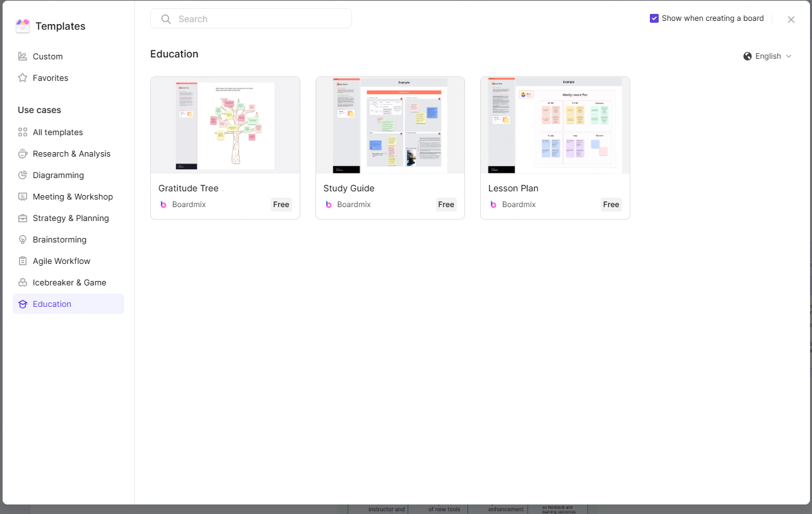Viewport: 812px width, 514px height.
Task: Open the English language dropdown
Action: [768, 56]
